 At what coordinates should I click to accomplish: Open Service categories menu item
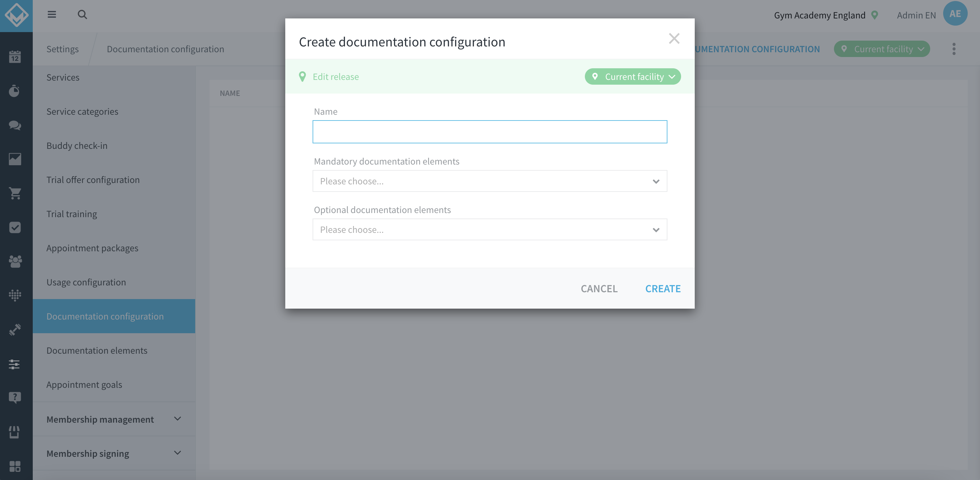click(114, 111)
